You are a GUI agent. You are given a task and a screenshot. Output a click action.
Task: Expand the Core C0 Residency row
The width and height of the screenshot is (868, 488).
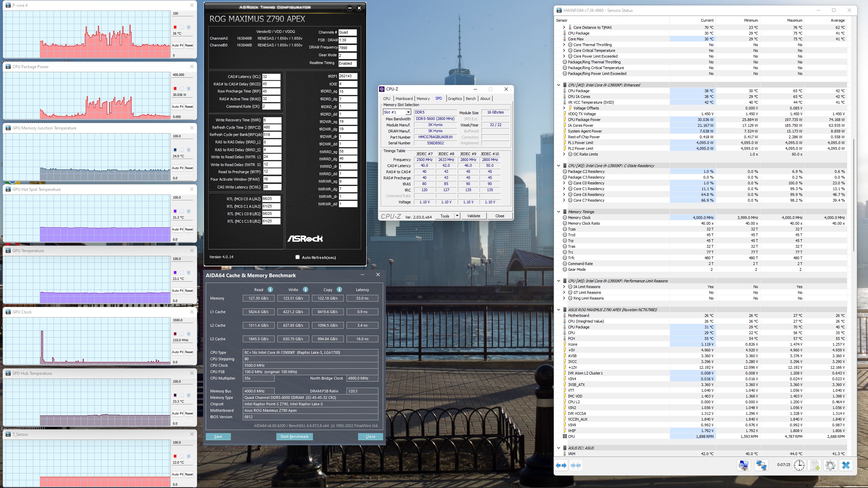pyautogui.click(x=564, y=183)
